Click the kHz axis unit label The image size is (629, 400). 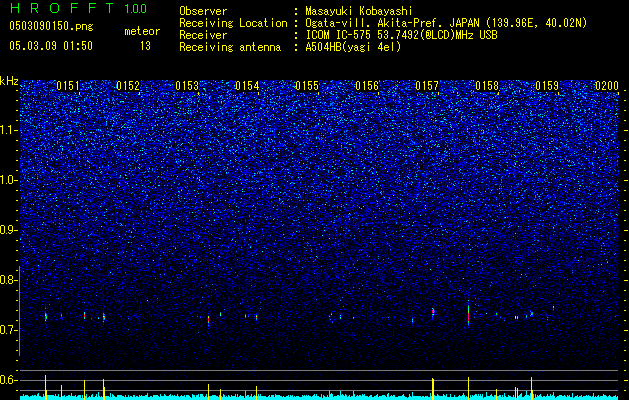click(x=9, y=81)
